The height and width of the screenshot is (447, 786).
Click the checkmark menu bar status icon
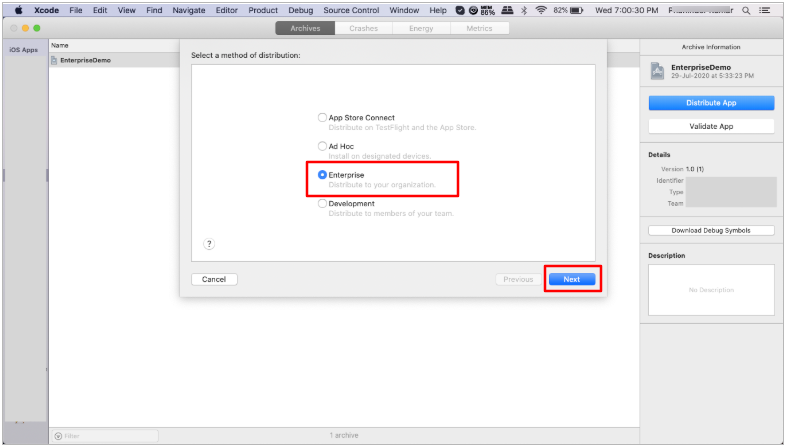point(460,10)
